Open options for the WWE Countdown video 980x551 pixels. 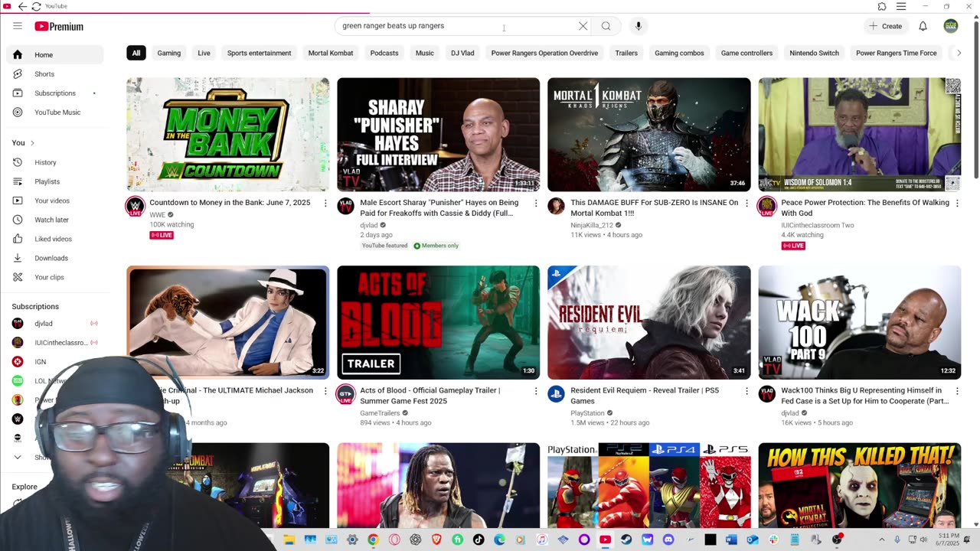point(325,203)
